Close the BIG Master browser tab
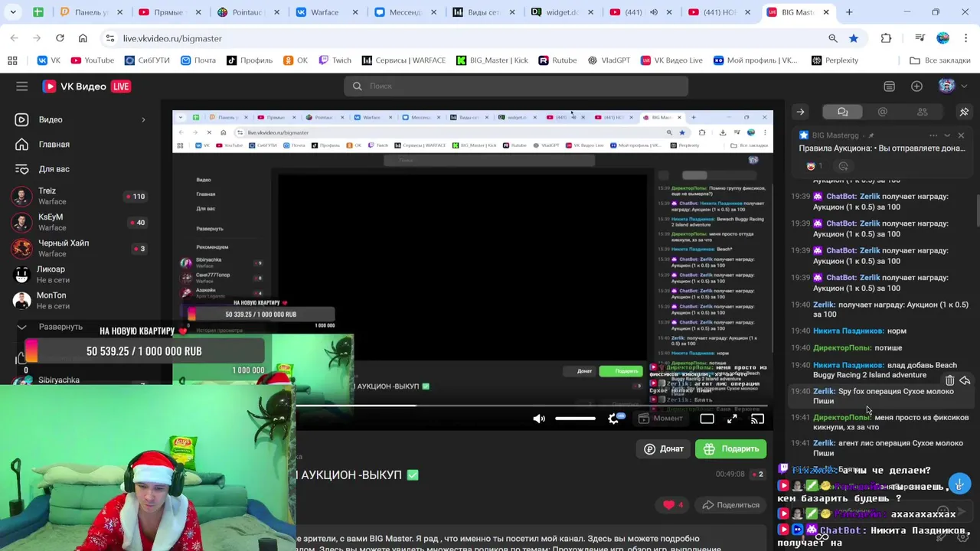Viewport: 980px width, 551px height. coord(826,12)
